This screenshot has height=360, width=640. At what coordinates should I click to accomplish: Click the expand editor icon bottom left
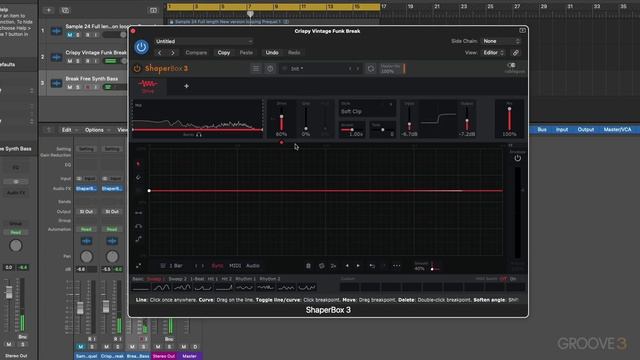click(x=139, y=266)
